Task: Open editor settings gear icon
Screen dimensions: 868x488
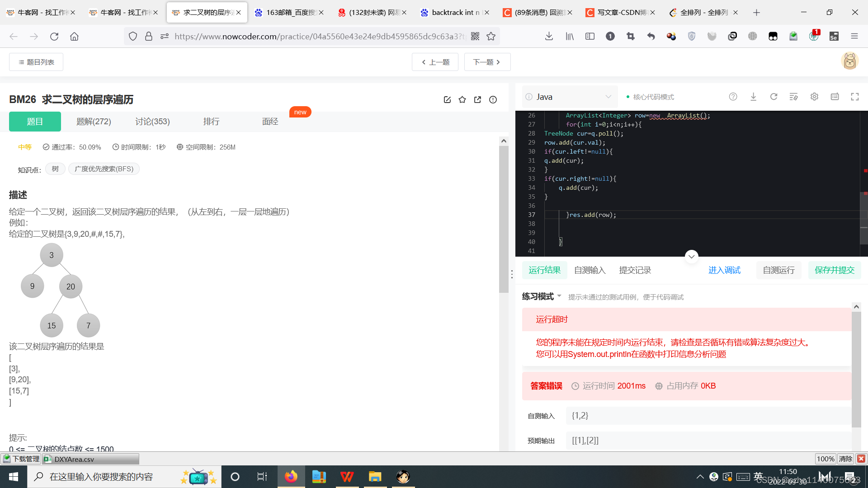Action: tap(814, 97)
